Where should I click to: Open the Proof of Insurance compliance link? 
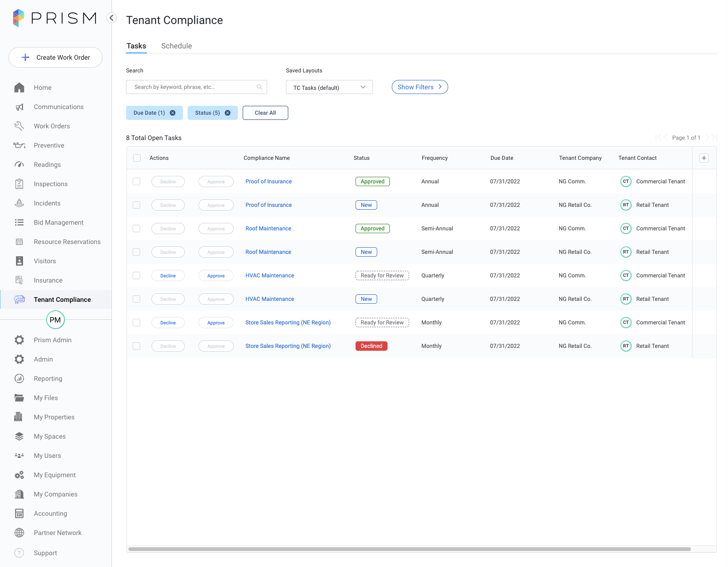pos(268,181)
